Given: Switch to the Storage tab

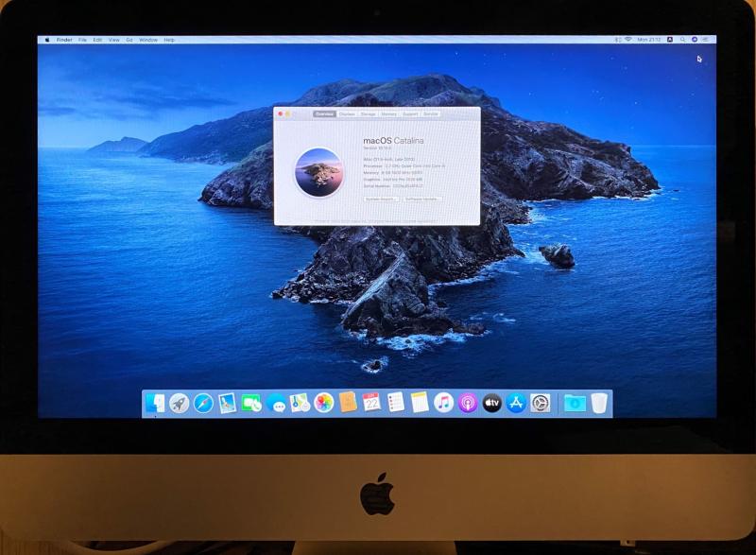Looking at the screenshot, I should point(368,114).
